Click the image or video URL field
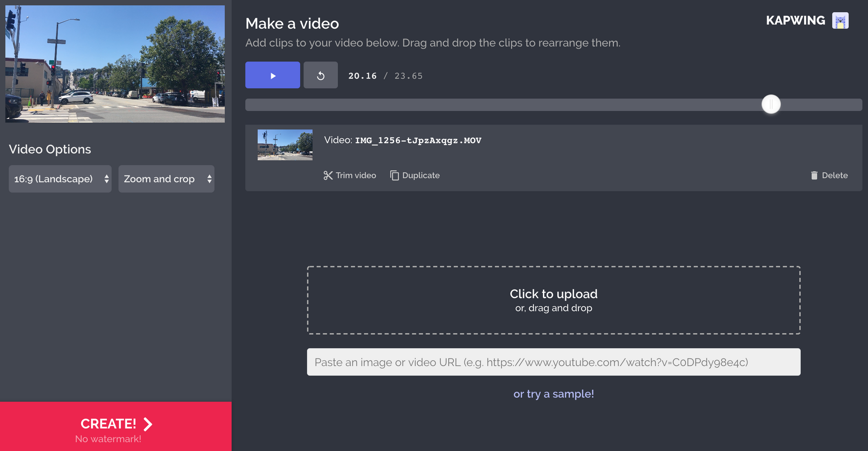 (553, 362)
